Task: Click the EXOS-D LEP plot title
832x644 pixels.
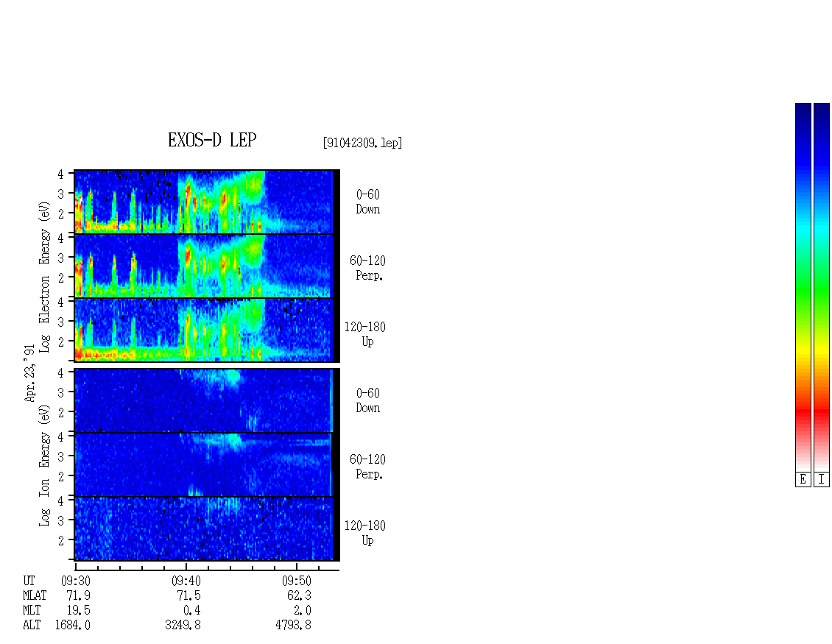Action: point(212,140)
